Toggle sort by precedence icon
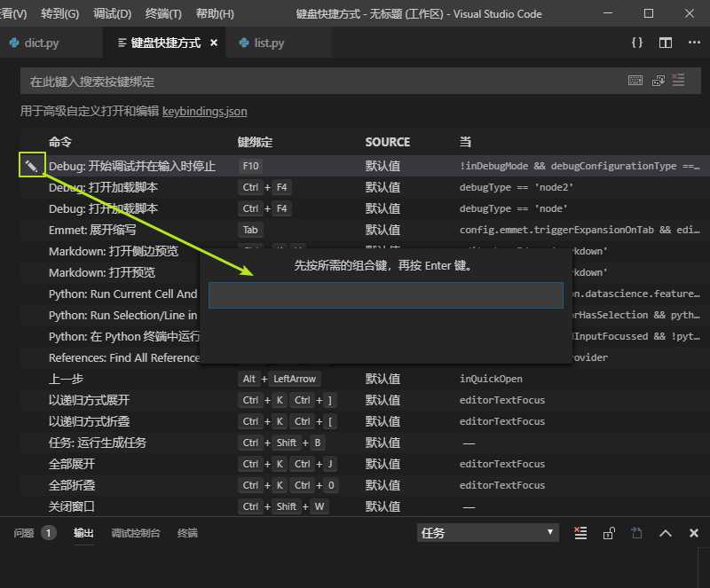 tap(659, 81)
